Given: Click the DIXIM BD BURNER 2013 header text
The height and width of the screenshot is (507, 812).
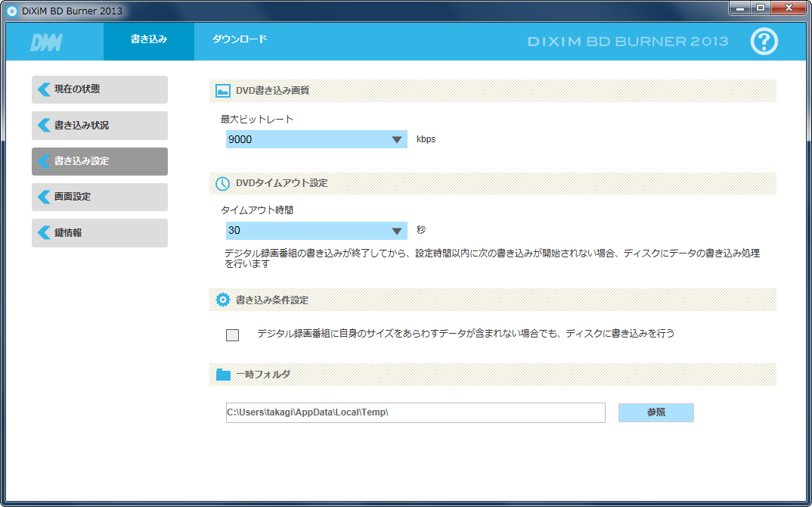Looking at the screenshot, I should coord(628,42).
